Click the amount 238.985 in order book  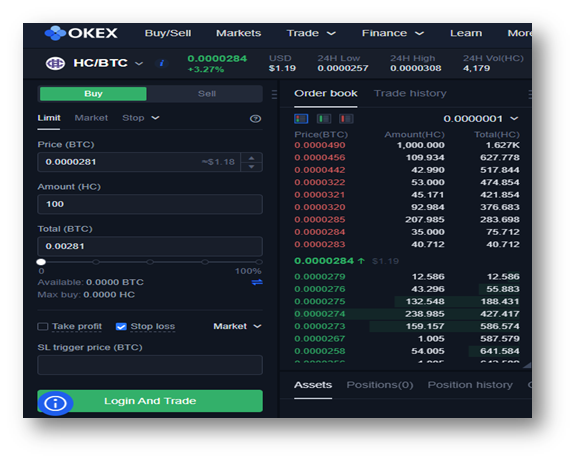pos(425,314)
